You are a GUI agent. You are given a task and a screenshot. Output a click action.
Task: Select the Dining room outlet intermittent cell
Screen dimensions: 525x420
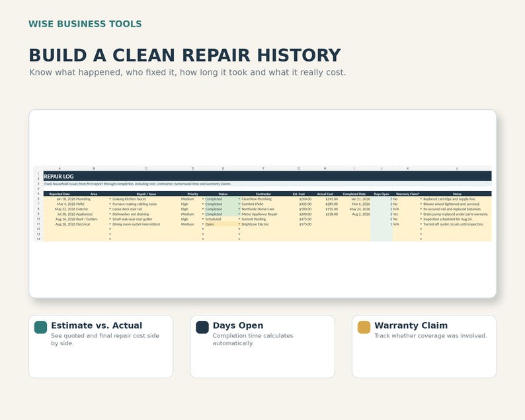(146, 224)
